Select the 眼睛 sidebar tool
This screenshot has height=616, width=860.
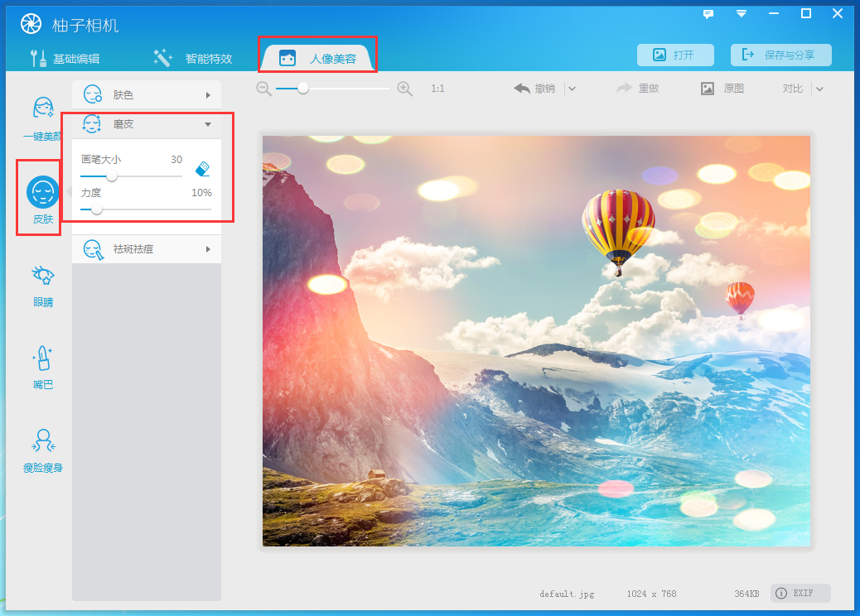click(43, 286)
